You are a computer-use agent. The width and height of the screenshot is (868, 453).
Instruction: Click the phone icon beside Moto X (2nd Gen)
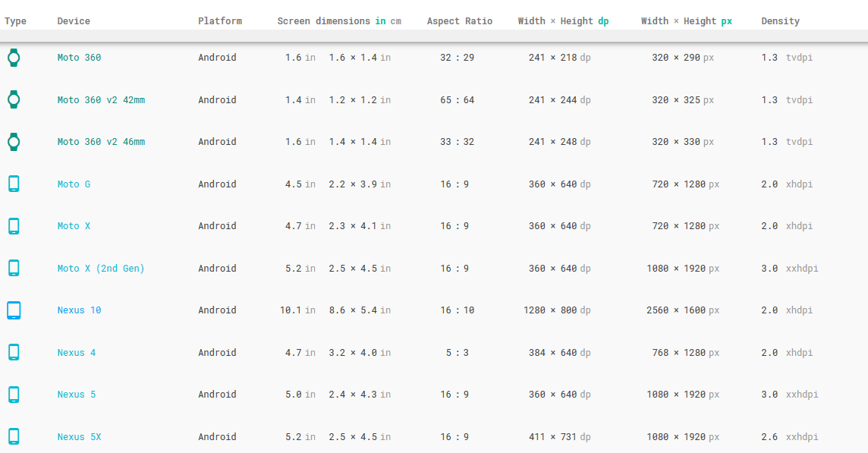coord(14,268)
